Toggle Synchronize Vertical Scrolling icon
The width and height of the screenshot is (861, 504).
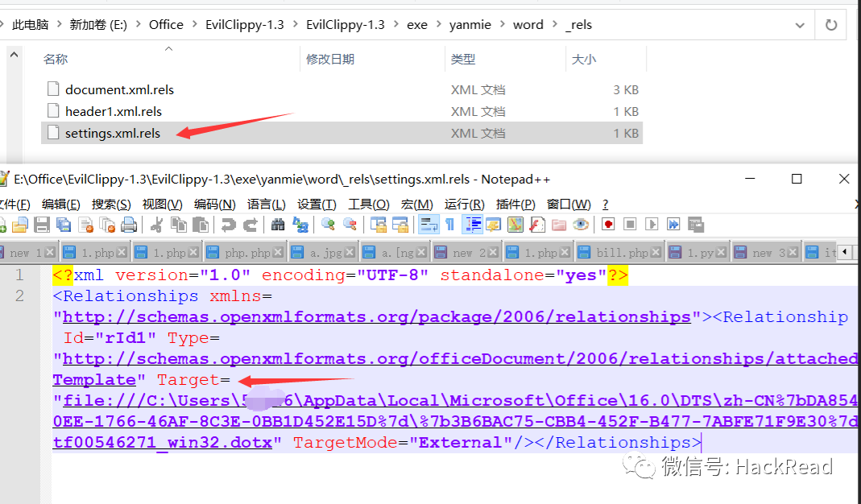click(x=378, y=225)
